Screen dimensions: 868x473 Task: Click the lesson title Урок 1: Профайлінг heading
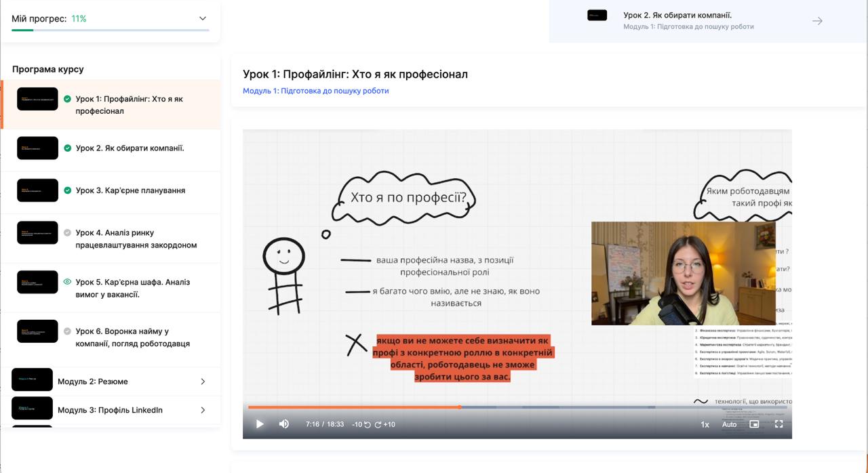tap(355, 74)
